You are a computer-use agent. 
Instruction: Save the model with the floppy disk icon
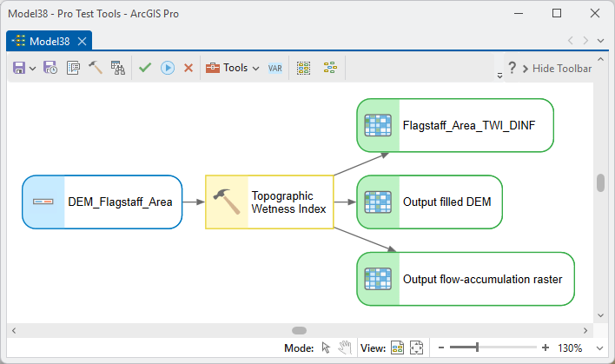pos(19,68)
